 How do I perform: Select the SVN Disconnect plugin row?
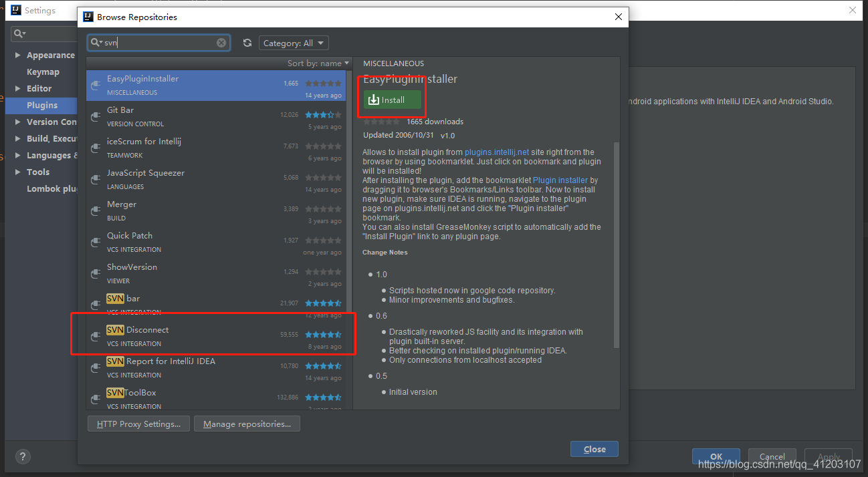point(216,336)
